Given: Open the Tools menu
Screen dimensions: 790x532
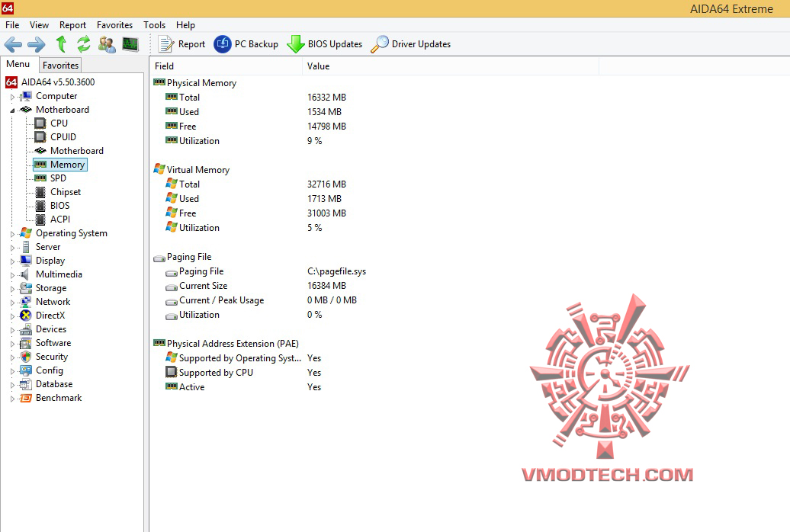Looking at the screenshot, I should 154,24.
